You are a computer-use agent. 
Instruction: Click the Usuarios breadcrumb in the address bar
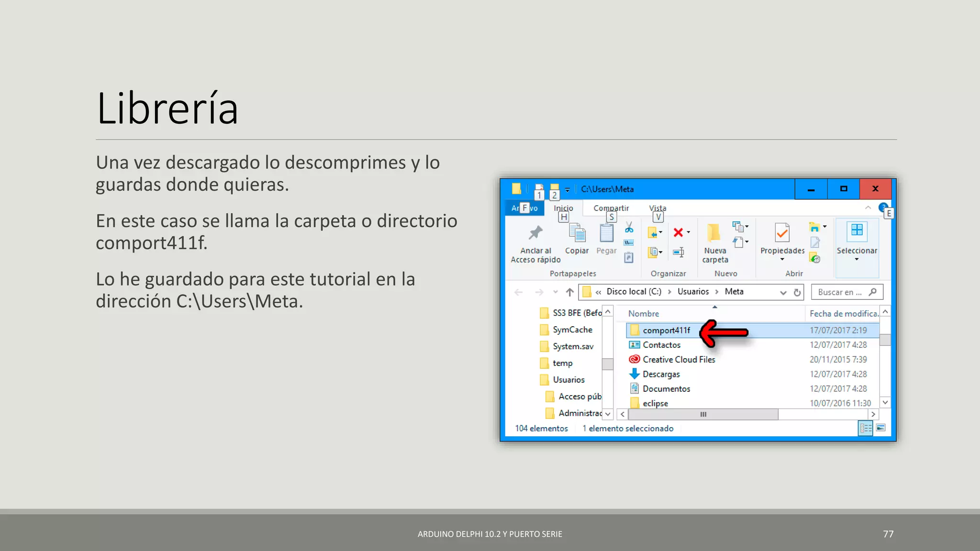tap(693, 292)
